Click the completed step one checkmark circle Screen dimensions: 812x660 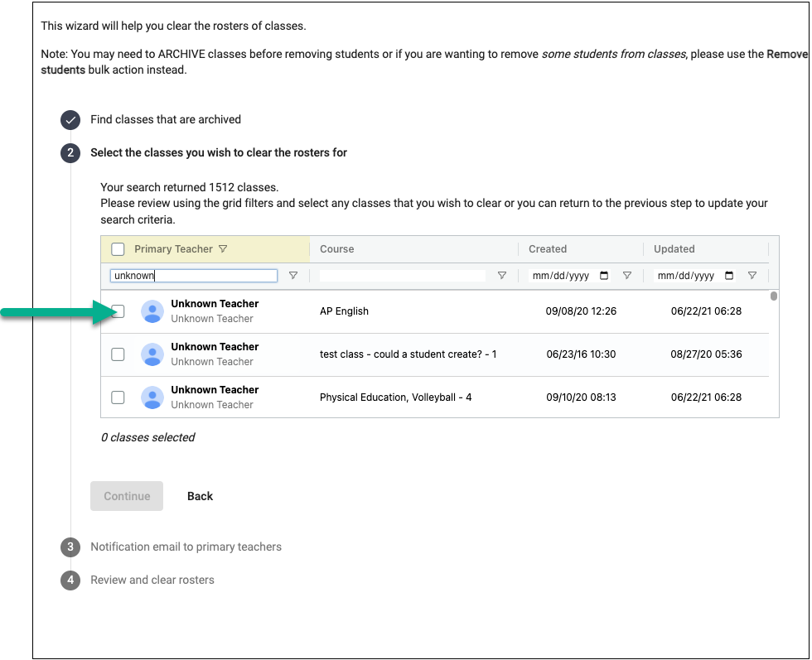click(70, 119)
